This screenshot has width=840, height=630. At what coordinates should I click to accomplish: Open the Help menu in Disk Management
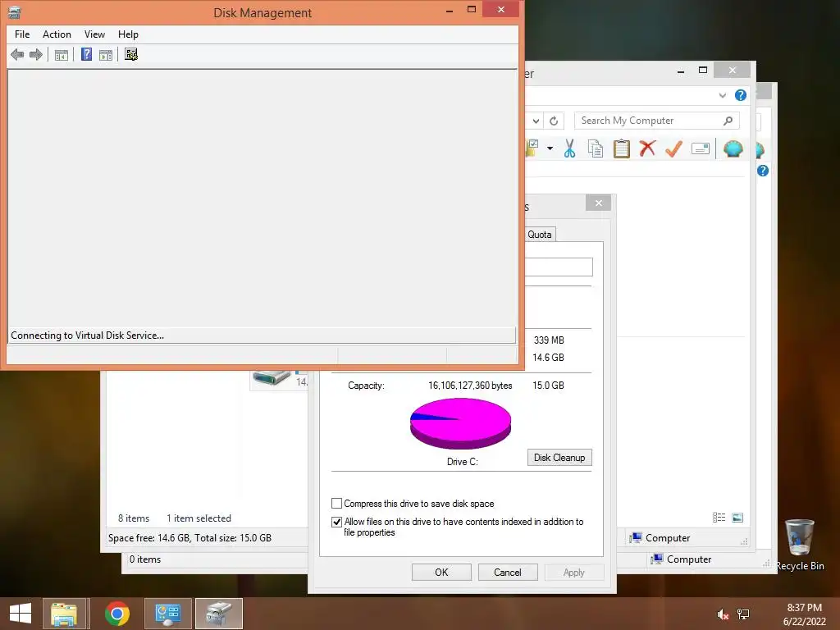pos(128,34)
